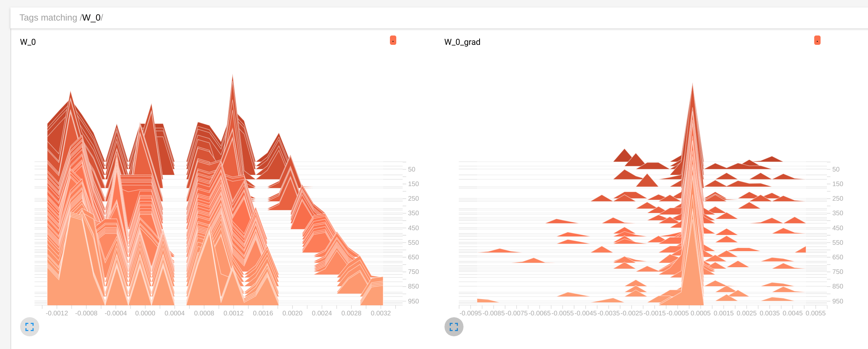Click the W_0 run color swatch

pos(393,40)
